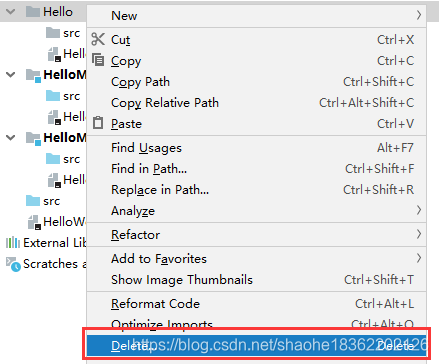The width and height of the screenshot is (439, 364).
Task: Select Reformat Code entry
Action: pyautogui.click(x=256, y=303)
